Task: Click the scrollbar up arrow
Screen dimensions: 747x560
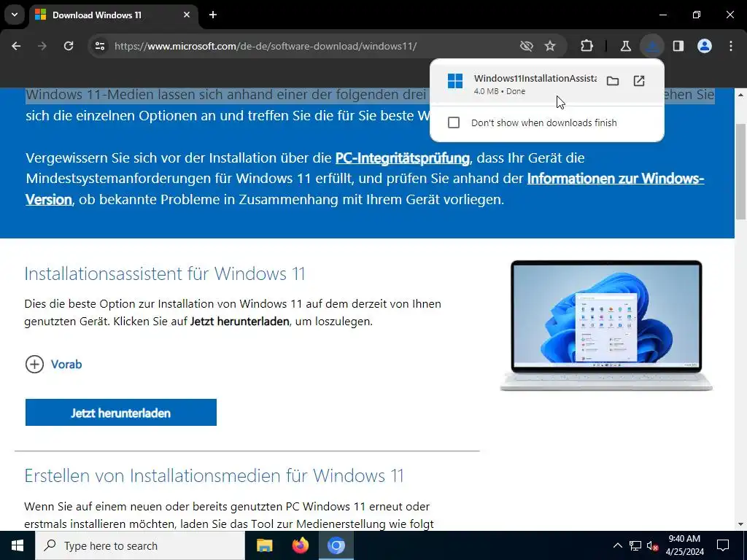Action: click(741, 95)
